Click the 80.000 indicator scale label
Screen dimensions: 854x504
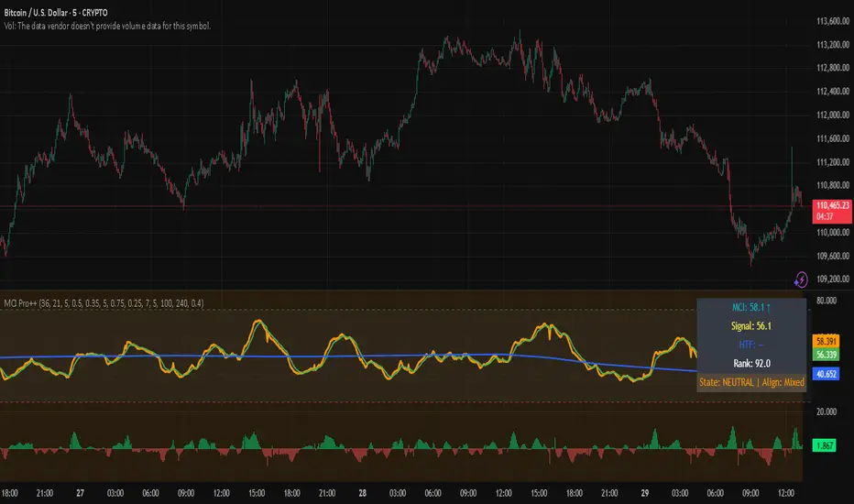pos(827,300)
